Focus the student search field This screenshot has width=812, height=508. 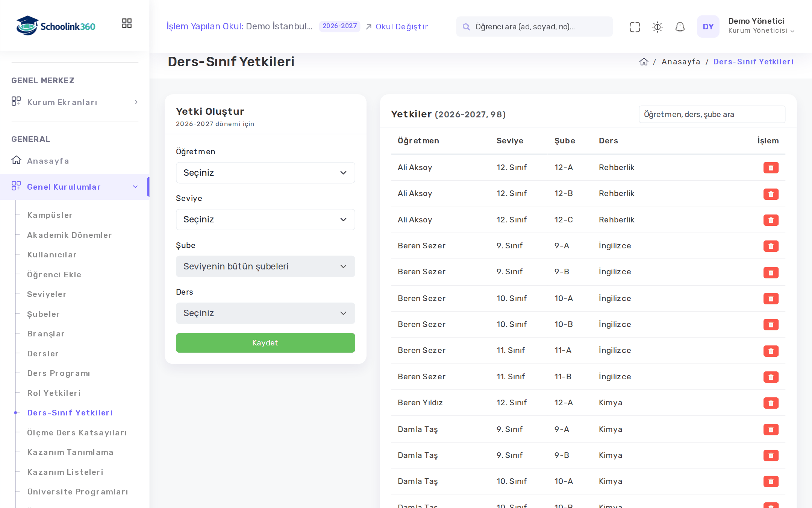click(x=534, y=27)
